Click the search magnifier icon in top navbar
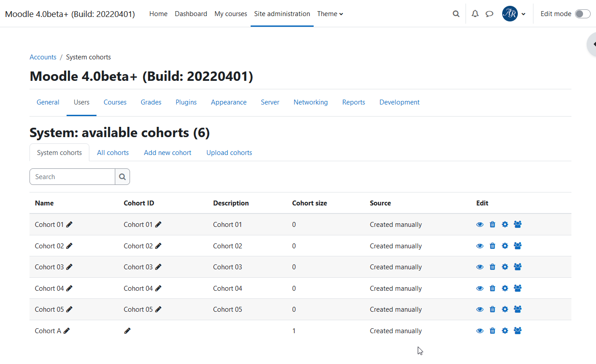The image size is (596, 364). coord(456,14)
